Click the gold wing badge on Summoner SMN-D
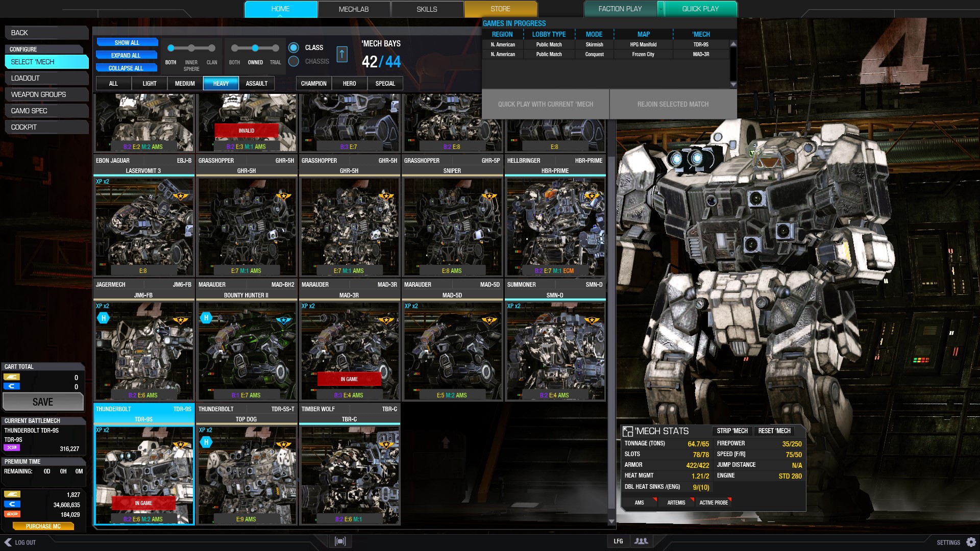The height and width of the screenshot is (551, 980). (592, 320)
